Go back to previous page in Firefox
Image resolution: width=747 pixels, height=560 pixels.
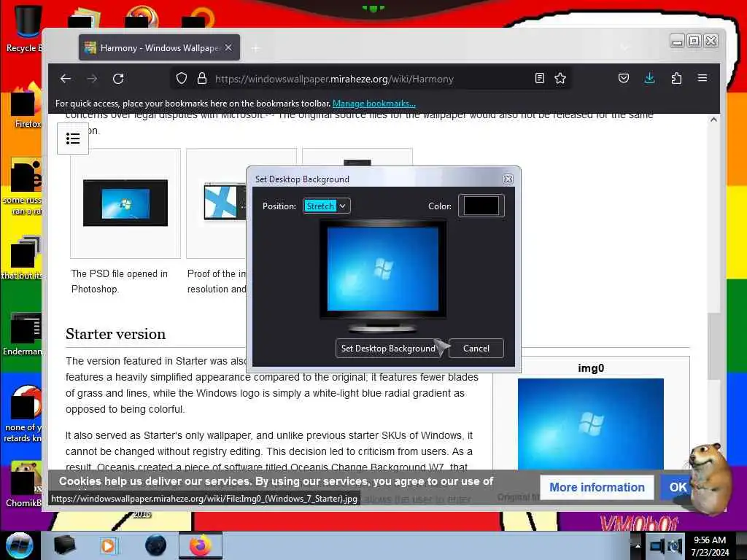(x=66, y=79)
